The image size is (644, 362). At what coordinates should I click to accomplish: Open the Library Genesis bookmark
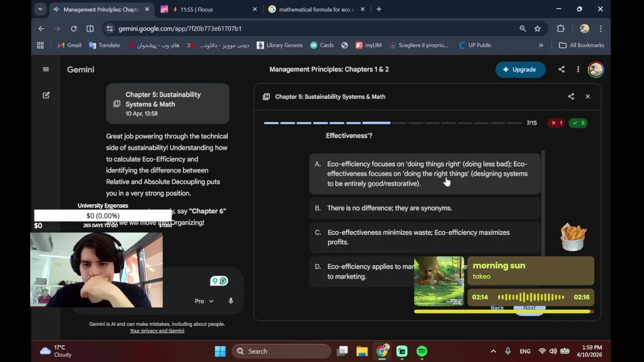280,45
